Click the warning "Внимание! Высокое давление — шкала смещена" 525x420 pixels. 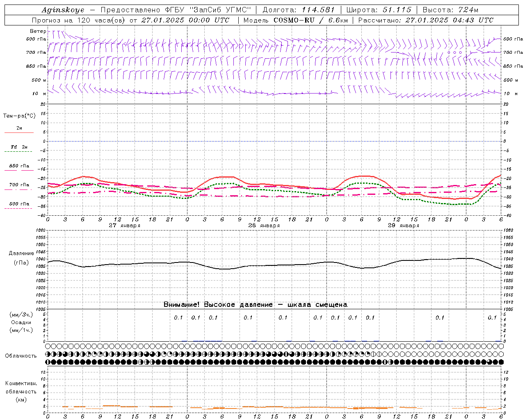[256, 304]
